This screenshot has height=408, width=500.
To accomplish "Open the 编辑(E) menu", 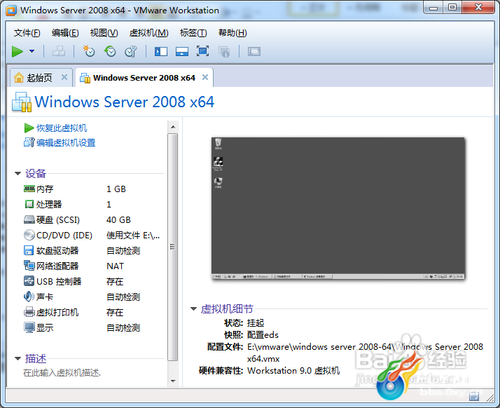I will pyautogui.click(x=65, y=33).
